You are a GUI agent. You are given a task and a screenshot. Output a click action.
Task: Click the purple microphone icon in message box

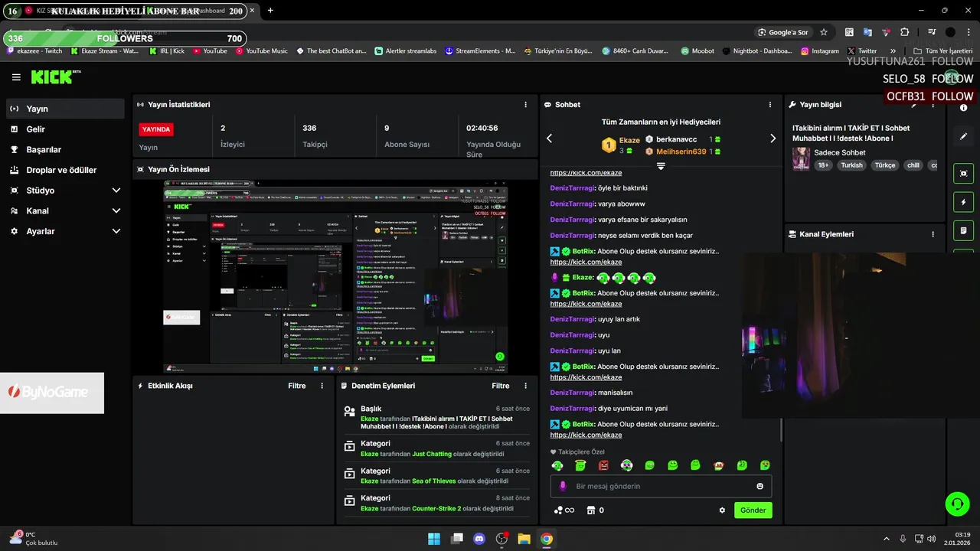click(563, 486)
